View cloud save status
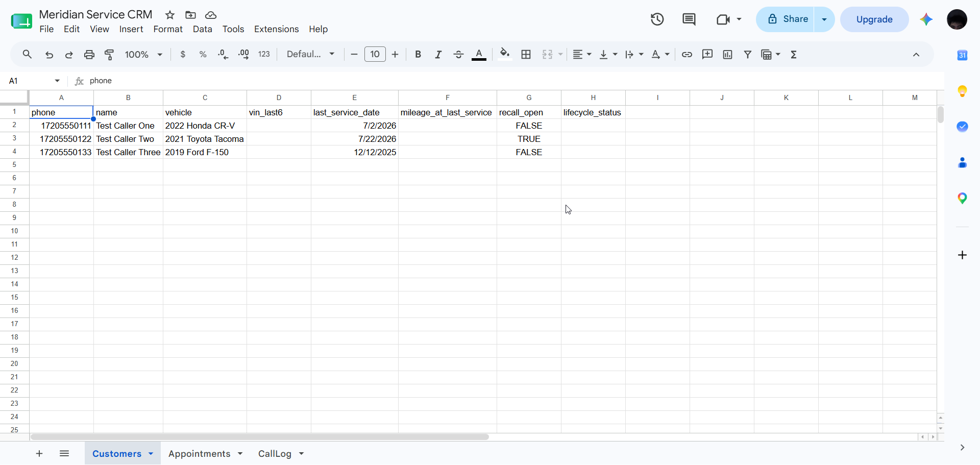The image size is (980, 465). point(211,15)
